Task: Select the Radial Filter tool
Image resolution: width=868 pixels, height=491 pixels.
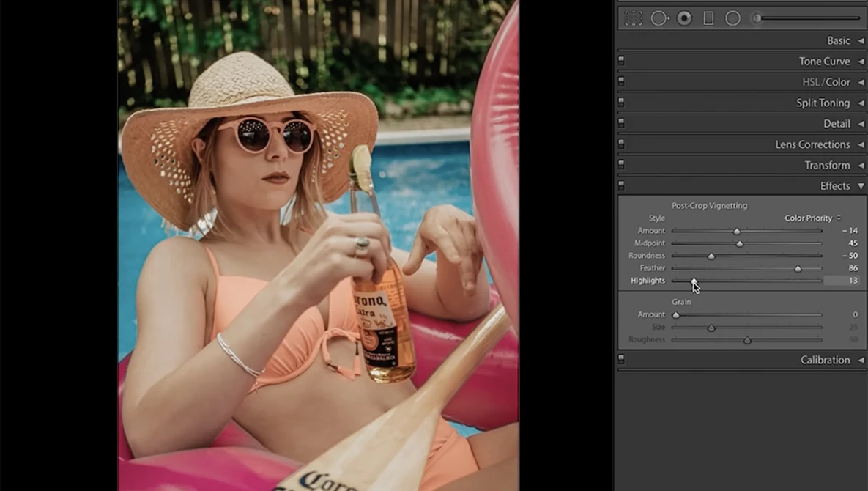Action: [733, 18]
